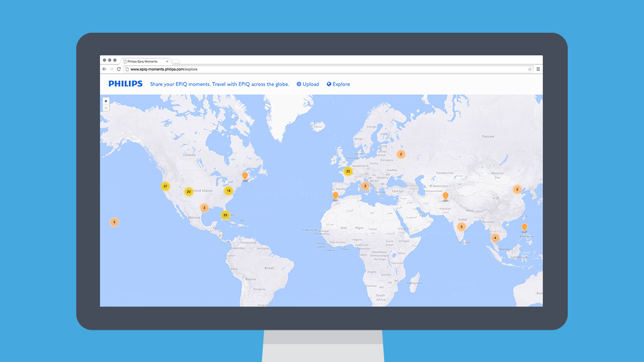Viewport: 644px width, 362px height.
Task: Zoom in the map with plus button
Action: point(106,101)
